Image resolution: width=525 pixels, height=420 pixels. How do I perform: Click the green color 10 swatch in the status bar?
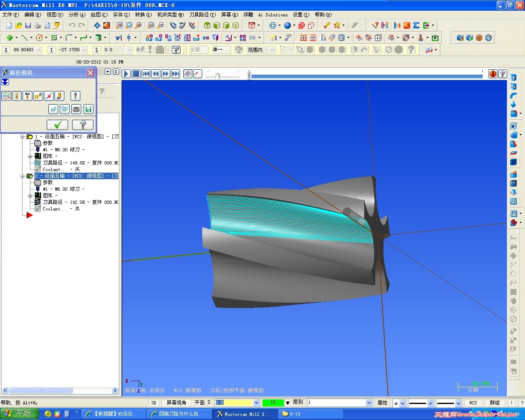tap(273, 403)
